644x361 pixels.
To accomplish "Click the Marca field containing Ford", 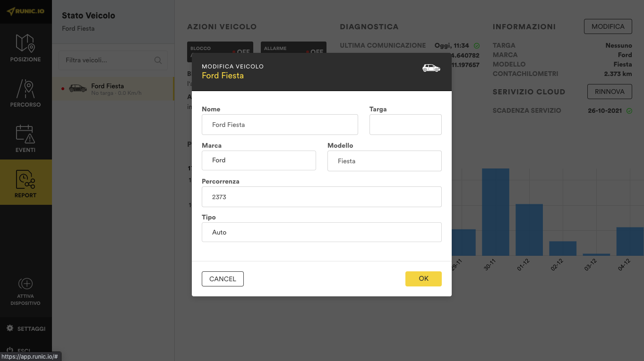I will 259,160.
